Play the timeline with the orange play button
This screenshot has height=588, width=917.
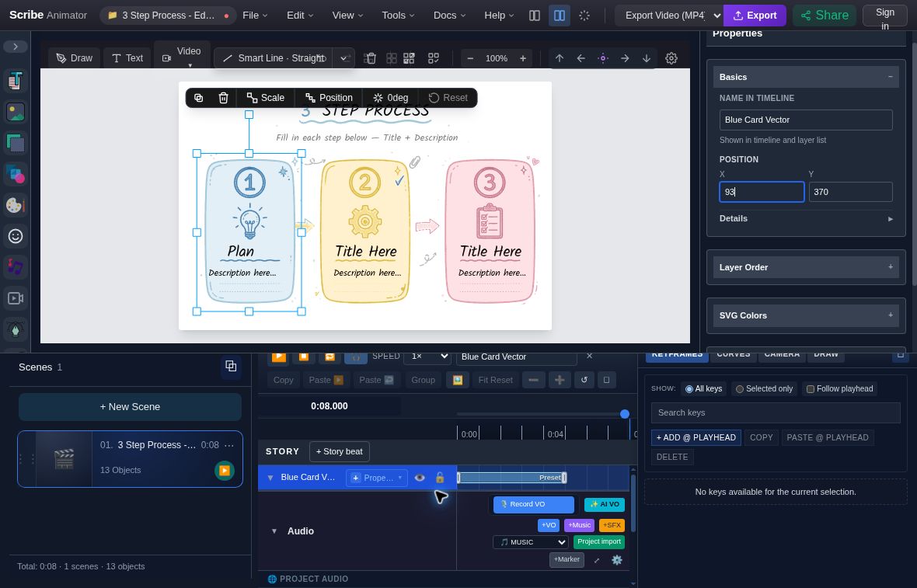pos(279,356)
